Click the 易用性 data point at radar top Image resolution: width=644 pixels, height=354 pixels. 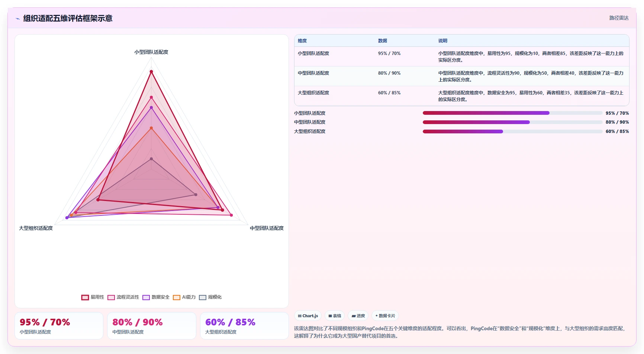151,72
